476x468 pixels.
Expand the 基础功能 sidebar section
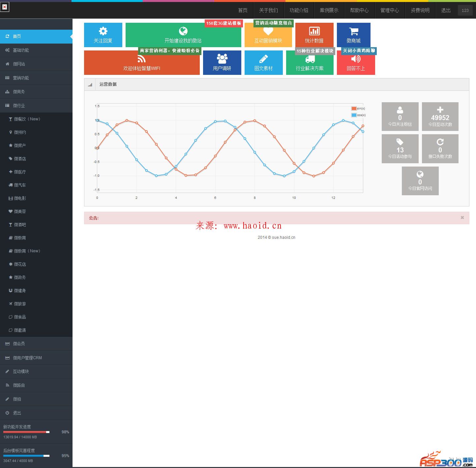pos(36,50)
